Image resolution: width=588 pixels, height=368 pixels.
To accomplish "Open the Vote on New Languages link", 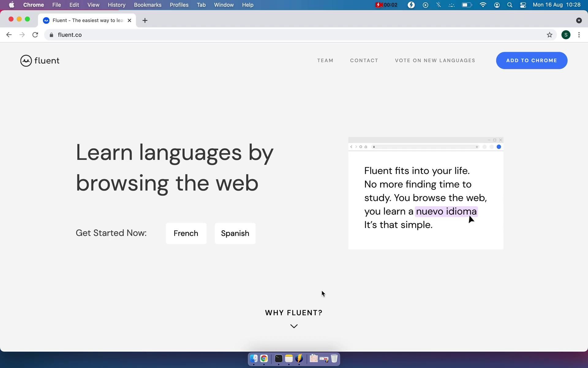I will (x=435, y=60).
